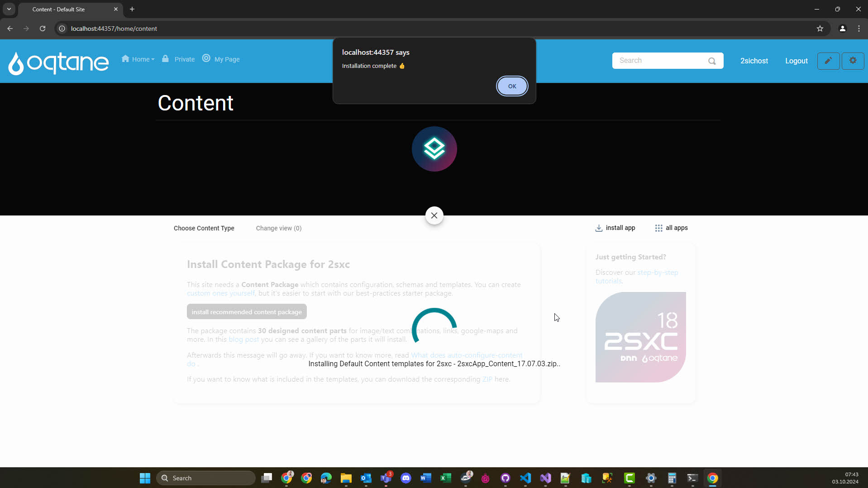This screenshot has height=488, width=868.
Task: Switch to Change view (0) tab
Action: [x=278, y=228]
